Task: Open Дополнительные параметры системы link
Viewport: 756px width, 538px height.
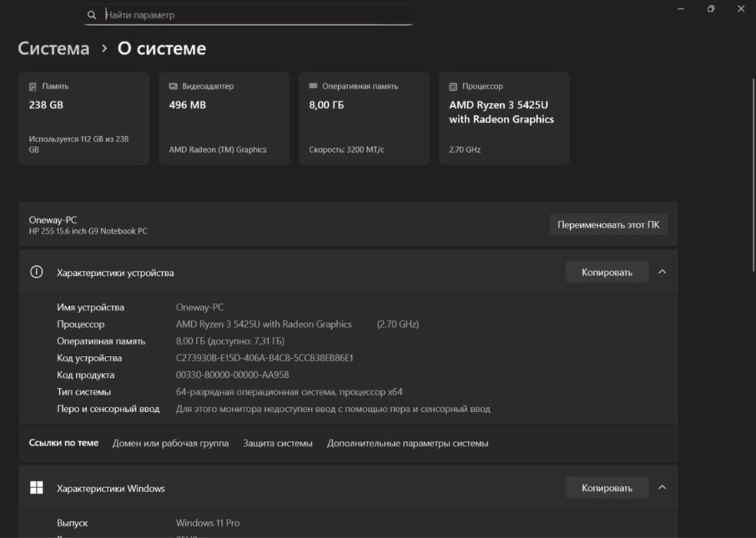Action: point(407,443)
